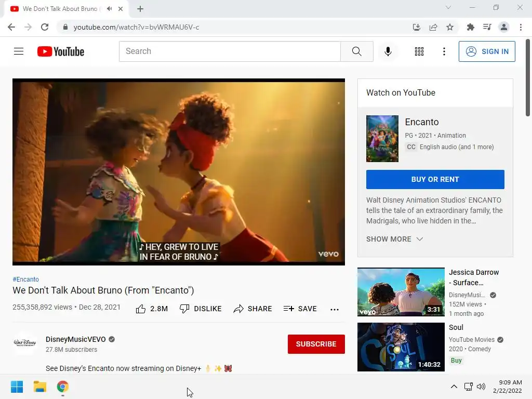Viewport: 532px width, 399px height.
Task: Click the Watch on YouTube heading
Action: pos(401,92)
